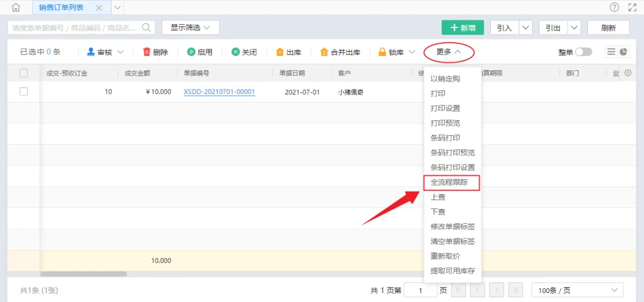Click the 部门 column header
Screen dimensions: 644x302
click(x=572, y=73)
